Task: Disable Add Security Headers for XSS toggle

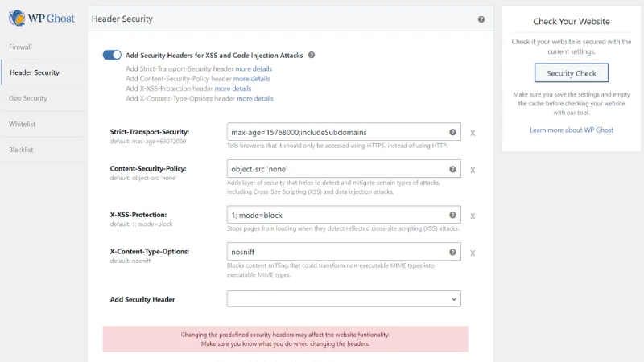Action: 112,56
